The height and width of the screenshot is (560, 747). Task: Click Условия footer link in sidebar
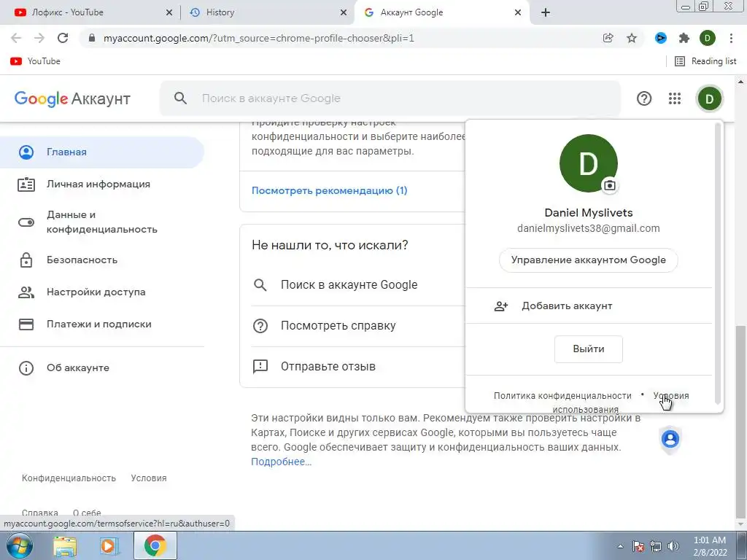pos(149,478)
